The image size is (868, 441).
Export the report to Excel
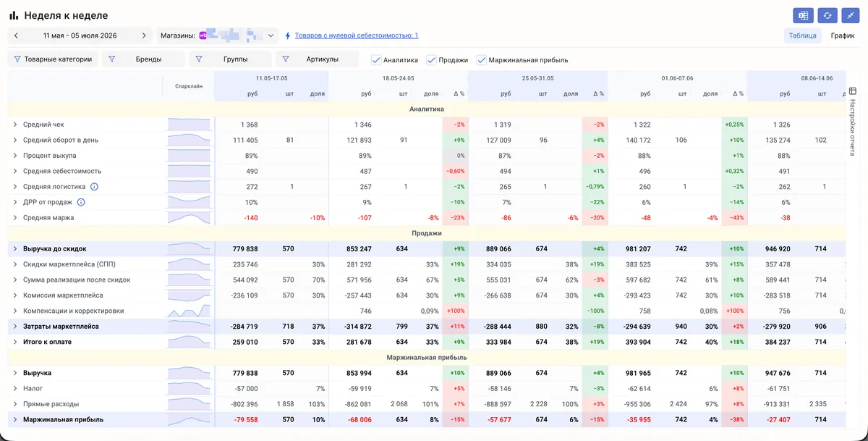(804, 15)
